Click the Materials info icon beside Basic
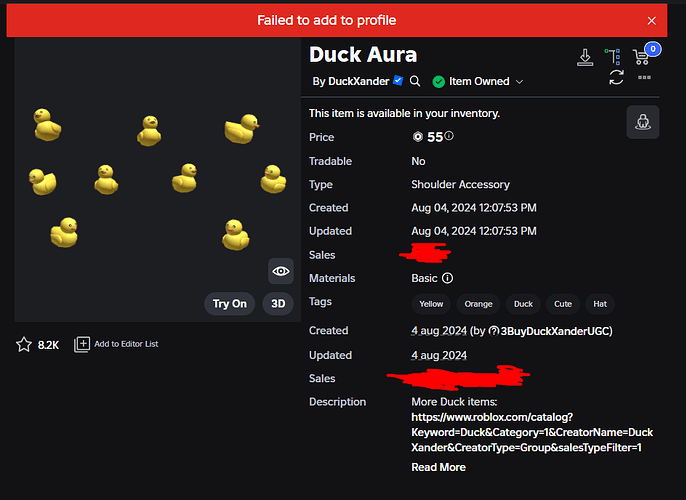686x500 pixels. coord(447,278)
